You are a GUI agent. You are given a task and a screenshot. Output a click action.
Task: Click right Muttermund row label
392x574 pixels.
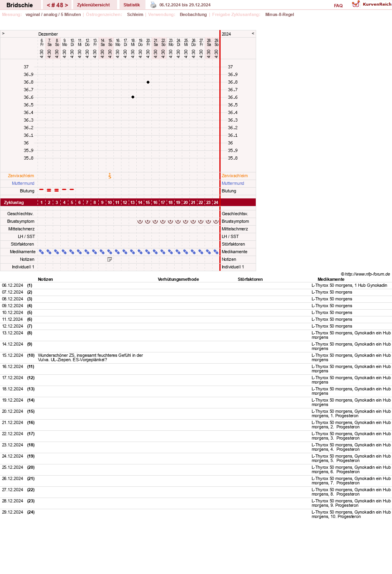point(233,183)
